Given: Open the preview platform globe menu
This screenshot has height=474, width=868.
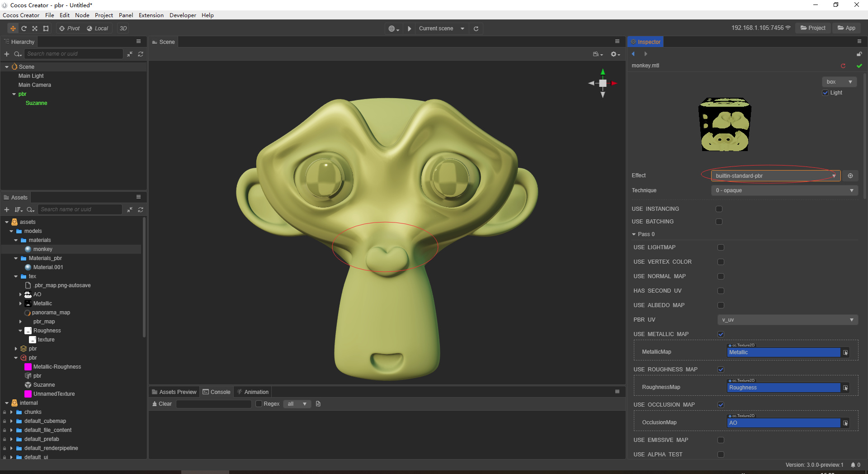Looking at the screenshot, I should (394, 28).
